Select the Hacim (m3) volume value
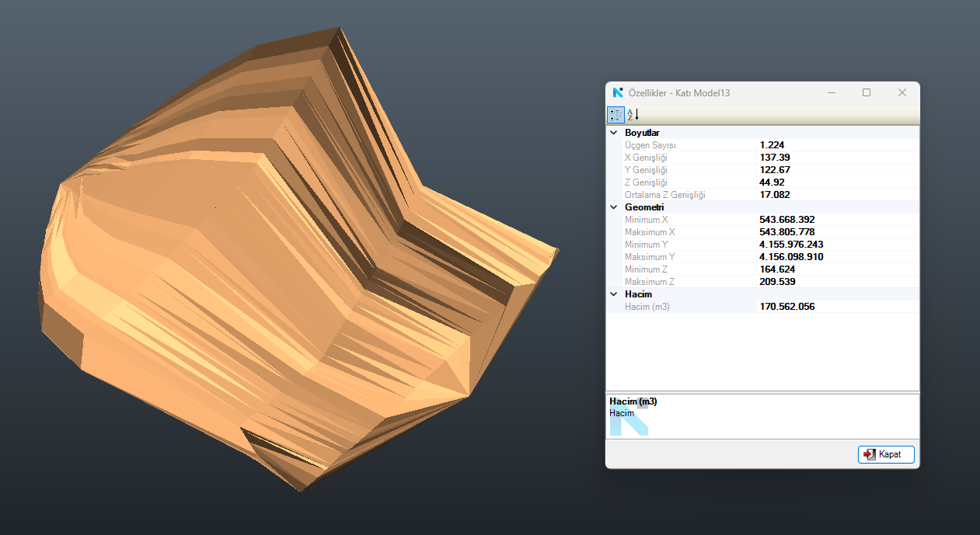This screenshot has height=535, width=980. pyautogui.click(x=786, y=307)
